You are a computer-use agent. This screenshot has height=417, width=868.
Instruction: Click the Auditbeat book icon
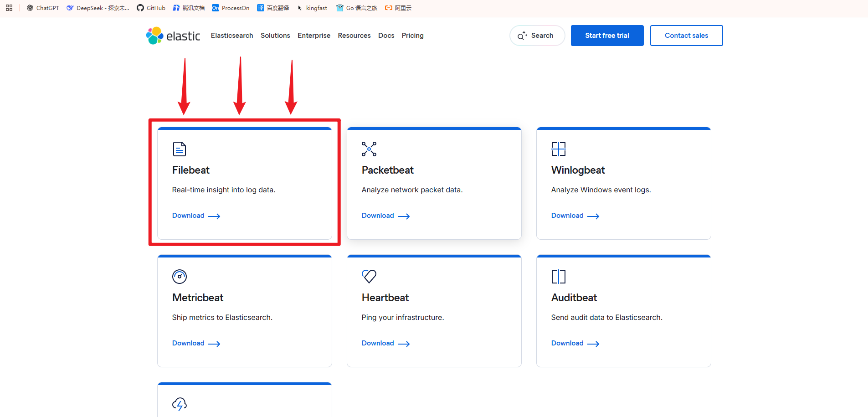[559, 277]
